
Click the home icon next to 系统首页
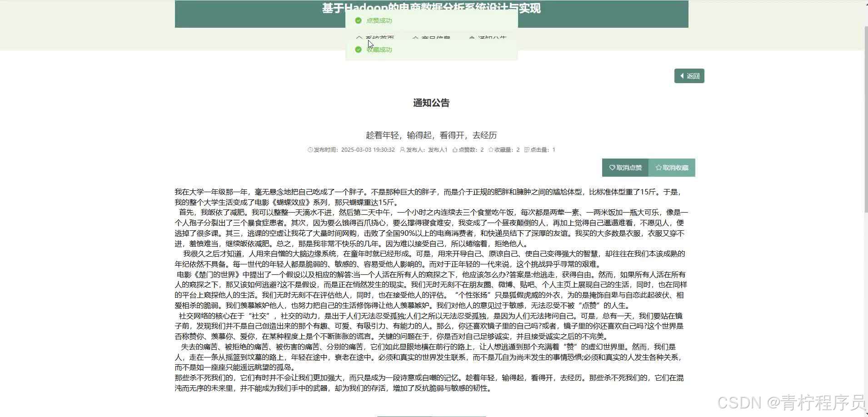pyautogui.click(x=359, y=38)
